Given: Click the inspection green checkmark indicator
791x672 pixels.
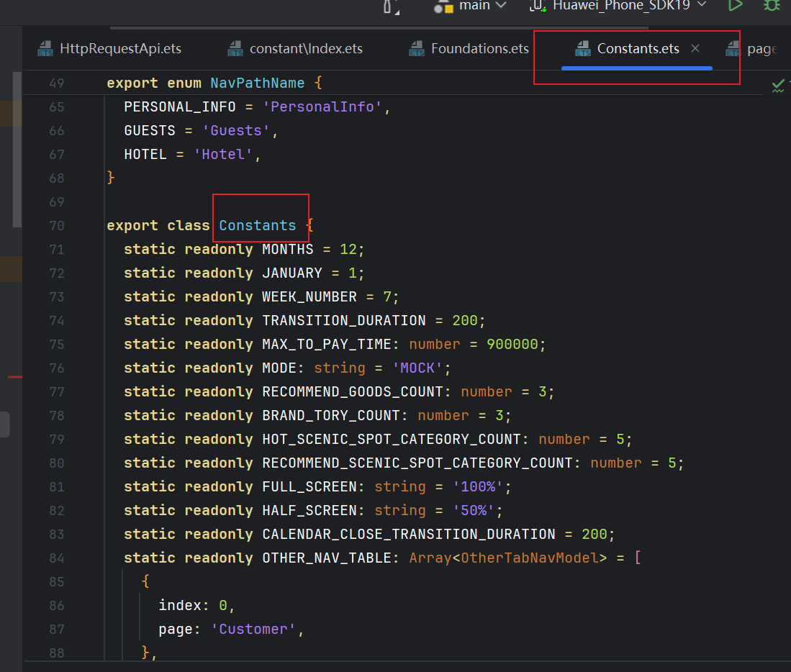Looking at the screenshot, I should (x=778, y=86).
